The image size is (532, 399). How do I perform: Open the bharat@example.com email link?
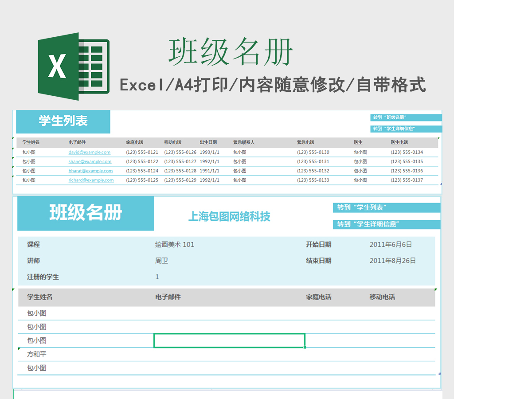pyautogui.click(x=90, y=171)
